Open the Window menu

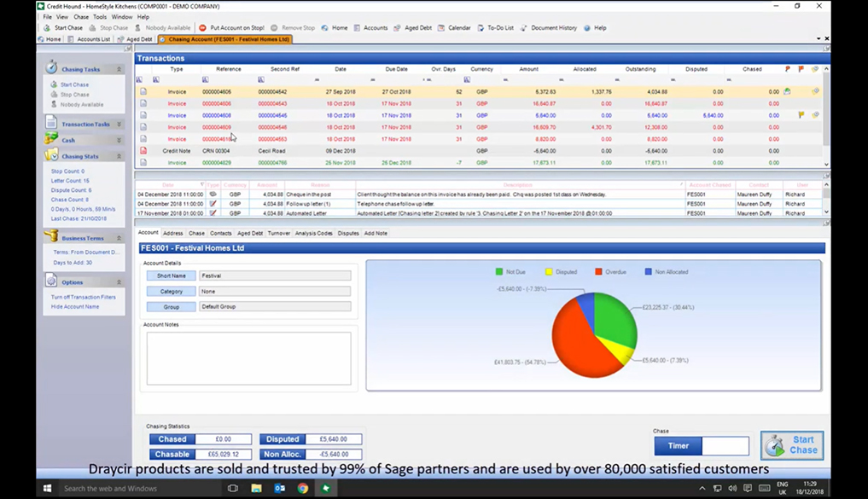(x=122, y=17)
